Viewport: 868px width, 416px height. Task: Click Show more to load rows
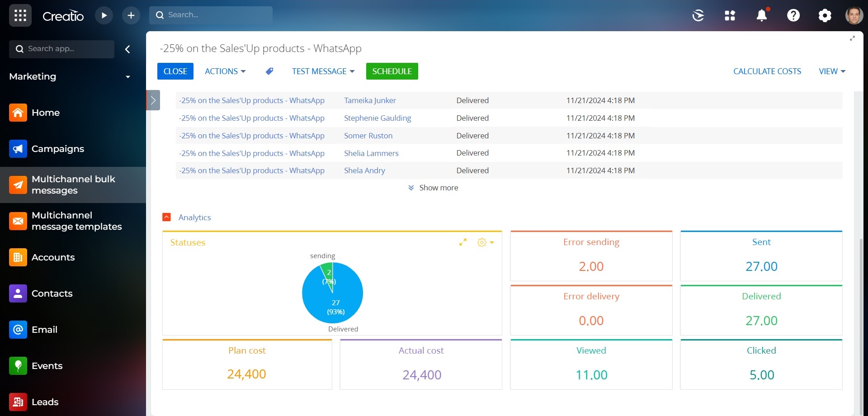pos(433,188)
